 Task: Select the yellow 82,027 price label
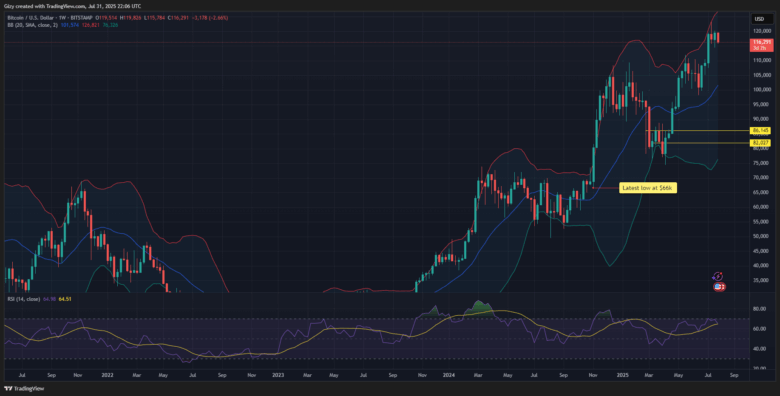(761, 143)
